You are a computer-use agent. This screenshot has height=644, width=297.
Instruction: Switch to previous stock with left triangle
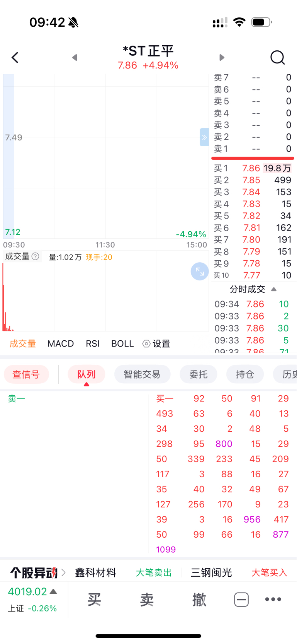click(x=75, y=58)
